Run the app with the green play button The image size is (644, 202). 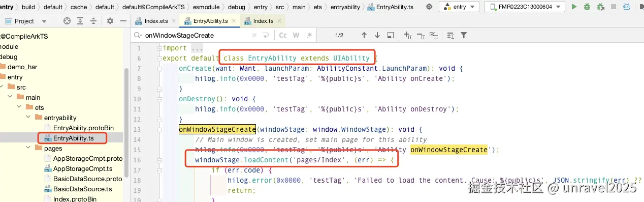[x=574, y=7]
